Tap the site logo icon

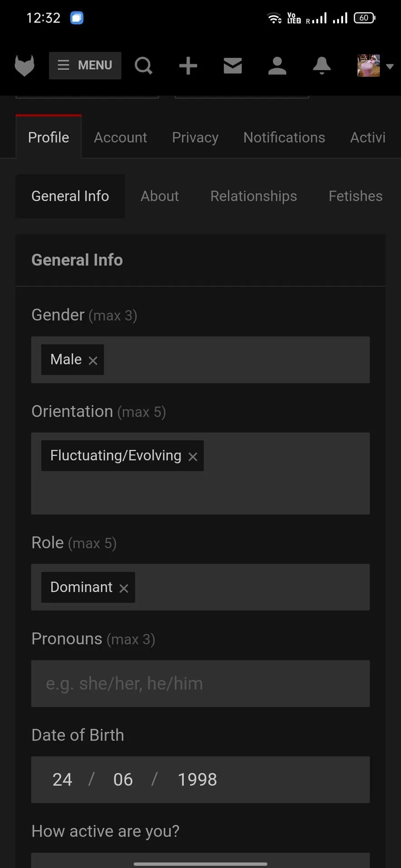(x=24, y=66)
